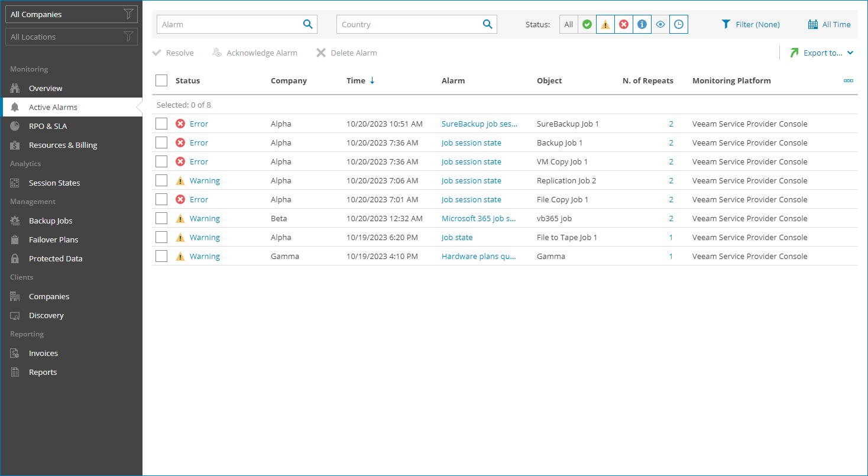The width and height of the screenshot is (868, 476).
Task: Click the Delete Alarm button
Action: 346,53
